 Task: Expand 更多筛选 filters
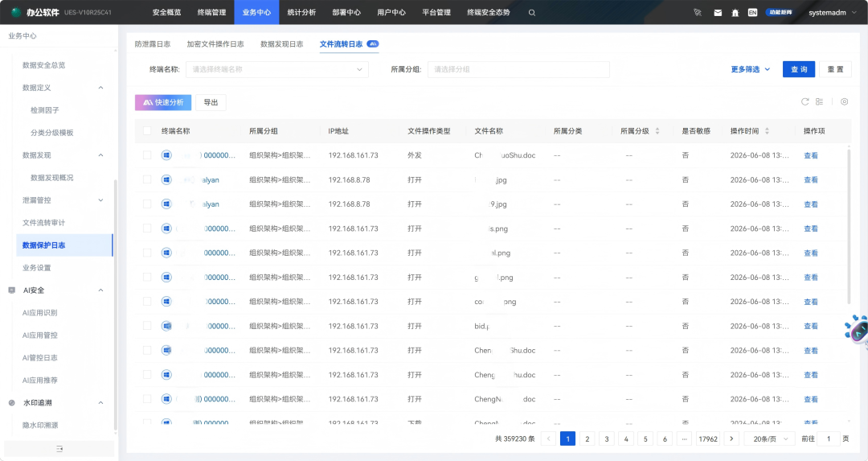tap(750, 69)
